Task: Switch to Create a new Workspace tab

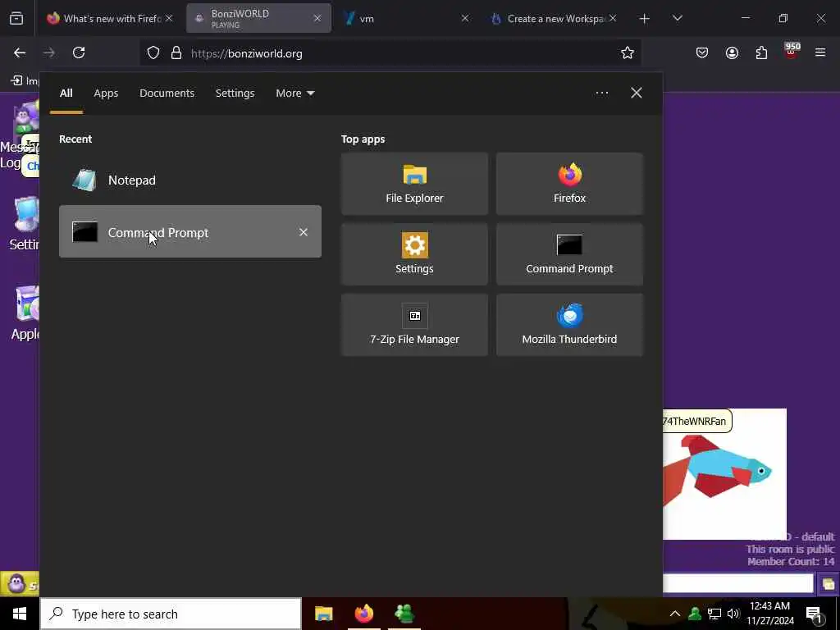Action: [552, 18]
